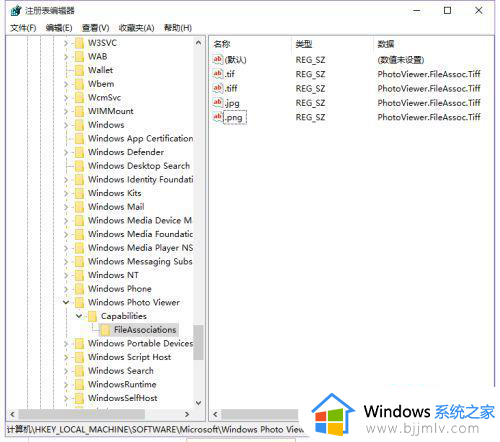
Task: Open the 查看(V) menu
Action: [x=95, y=28]
